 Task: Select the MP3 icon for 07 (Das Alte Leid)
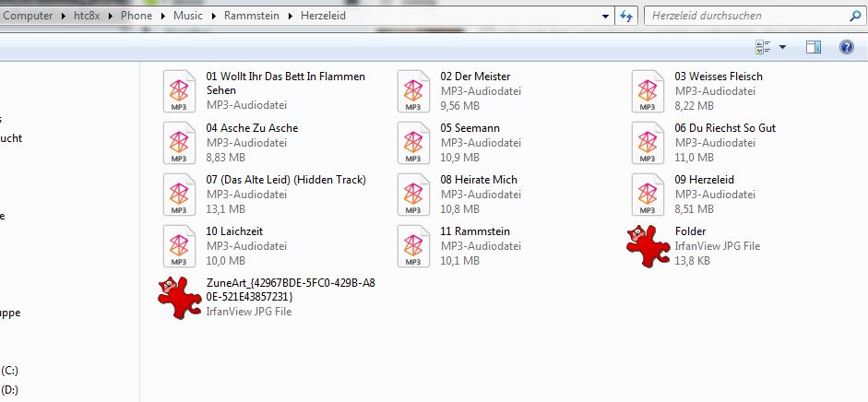click(179, 195)
